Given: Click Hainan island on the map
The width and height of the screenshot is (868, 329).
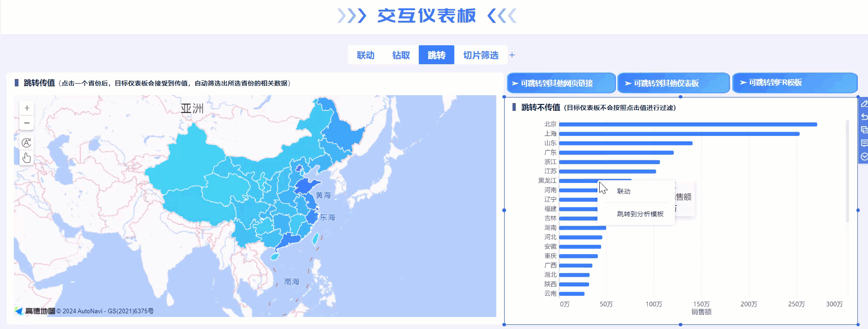Looking at the screenshot, I should click(274, 256).
